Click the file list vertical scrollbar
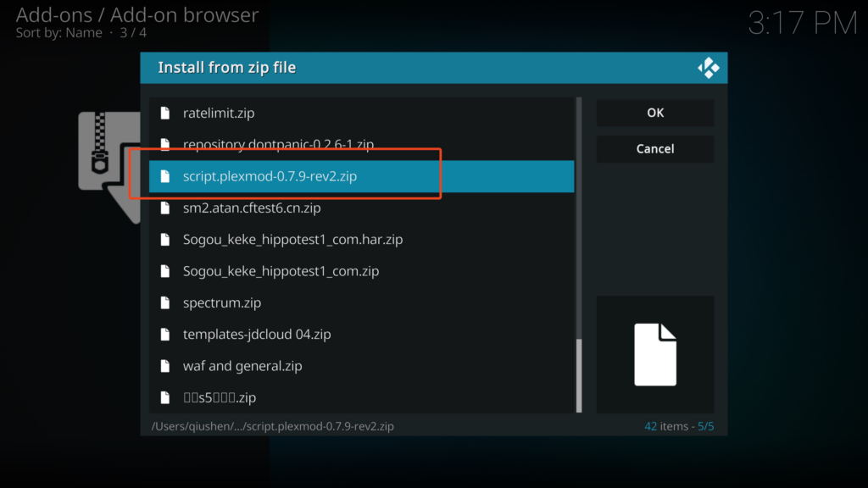The height and width of the screenshot is (488, 868). pyautogui.click(x=580, y=373)
